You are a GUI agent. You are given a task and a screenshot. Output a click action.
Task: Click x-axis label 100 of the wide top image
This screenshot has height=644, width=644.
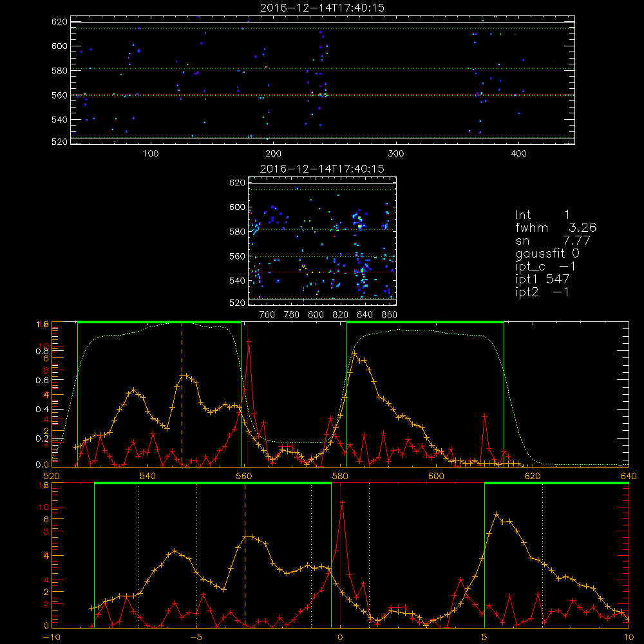[151, 154]
